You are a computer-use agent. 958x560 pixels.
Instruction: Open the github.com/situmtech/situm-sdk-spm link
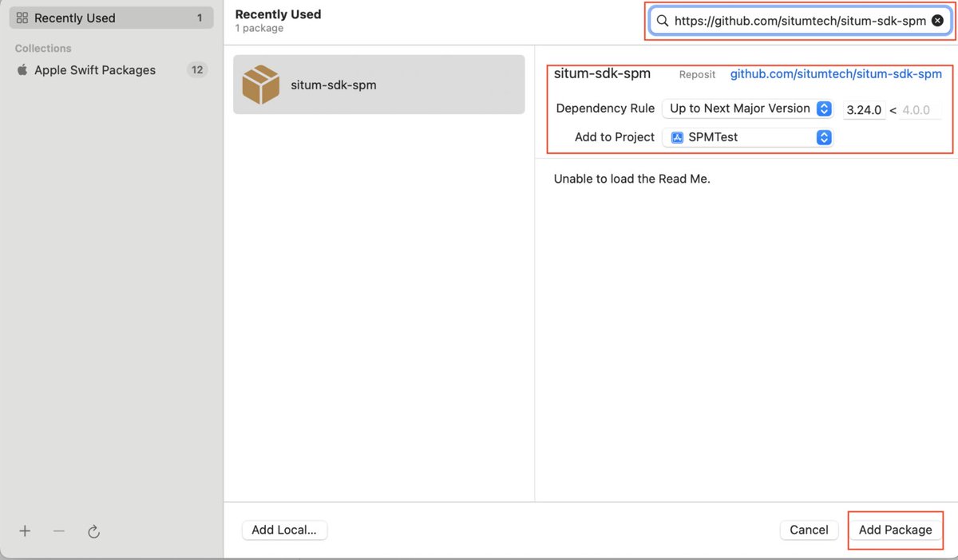[836, 74]
